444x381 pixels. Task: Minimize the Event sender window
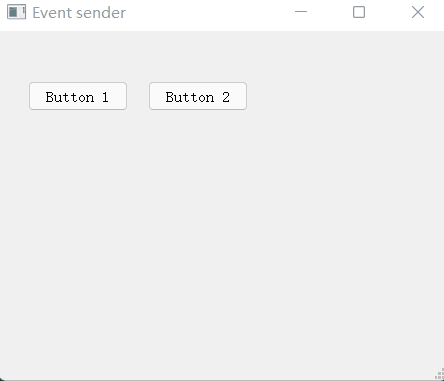[301, 12]
